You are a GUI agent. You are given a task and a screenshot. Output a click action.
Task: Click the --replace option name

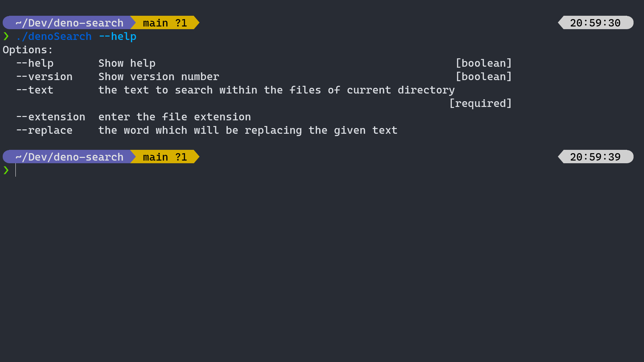44,130
